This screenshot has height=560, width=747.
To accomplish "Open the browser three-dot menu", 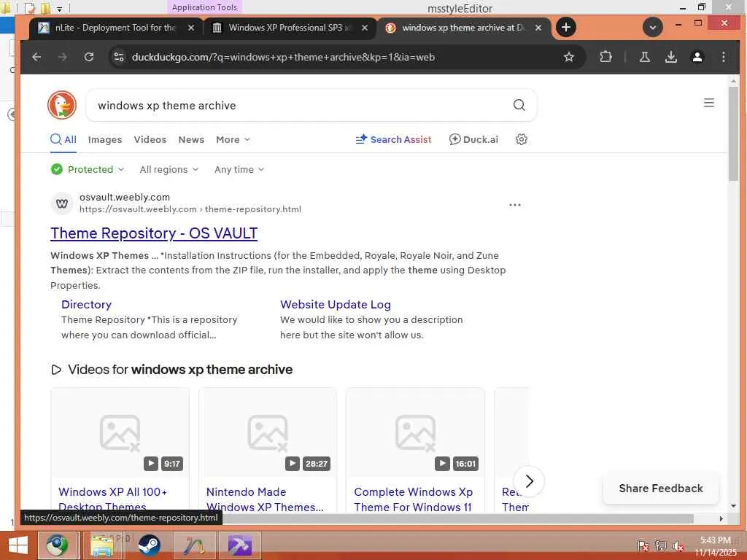I will [x=723, y=57].
